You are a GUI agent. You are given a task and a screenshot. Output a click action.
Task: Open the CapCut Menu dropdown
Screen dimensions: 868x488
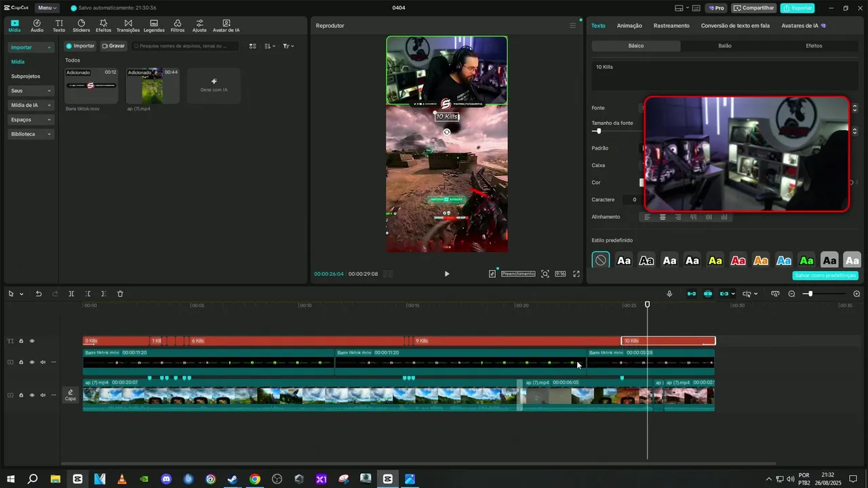(47, 8)
